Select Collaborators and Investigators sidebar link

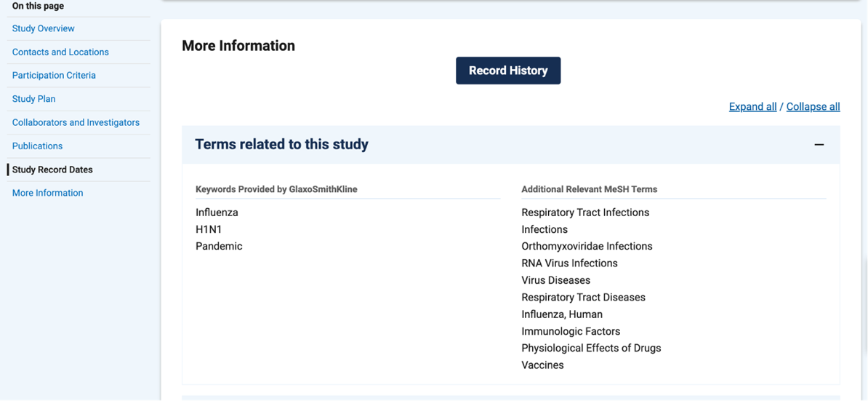(x=76, y=122)
